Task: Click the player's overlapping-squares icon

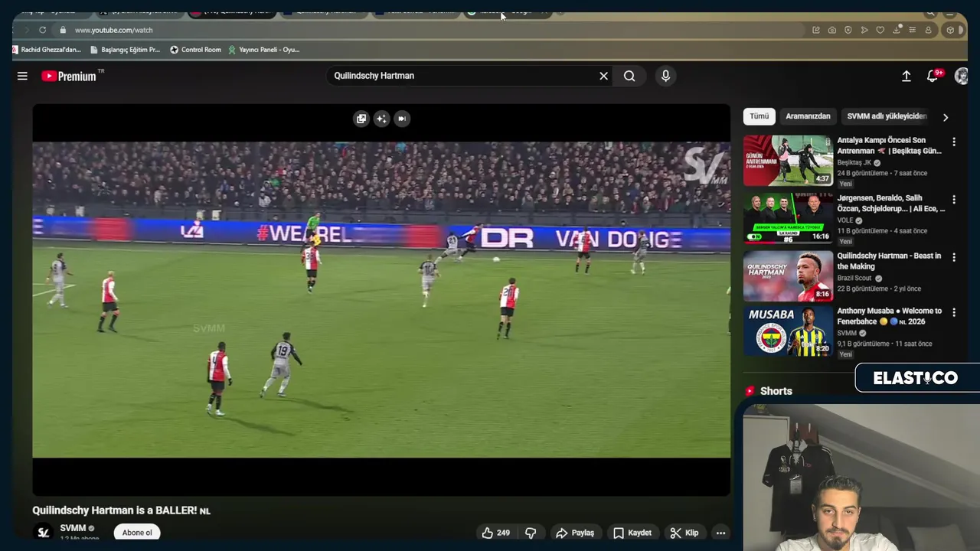Action: [361, 119]
